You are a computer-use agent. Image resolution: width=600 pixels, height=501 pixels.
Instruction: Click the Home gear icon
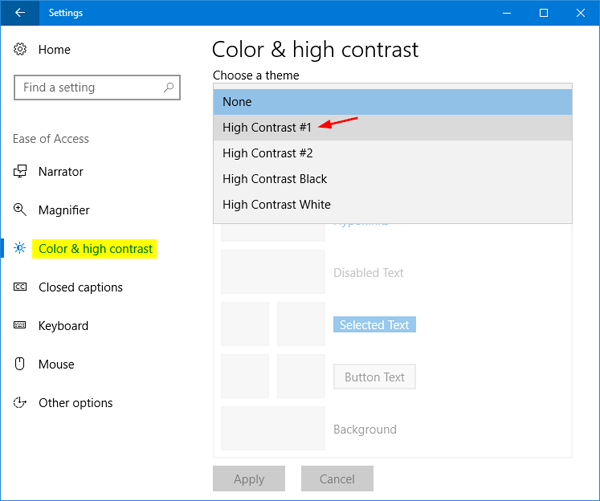[x=20, y=49]
